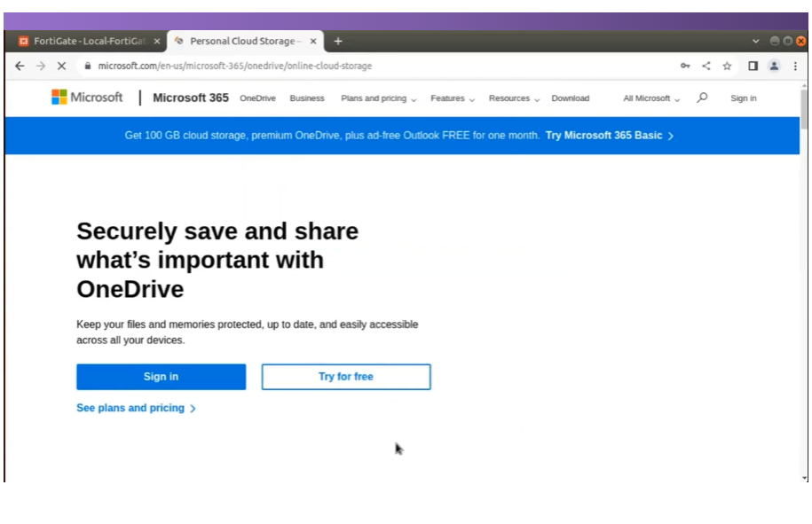Select the Personal Cloud Storage tab
Screen dimensions: 812x524
tap(246, 42)
